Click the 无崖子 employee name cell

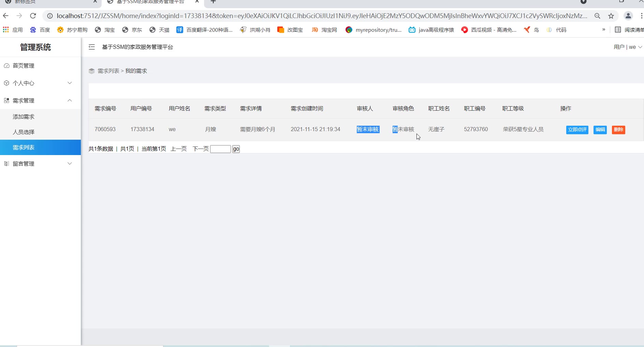coord(436,129)
